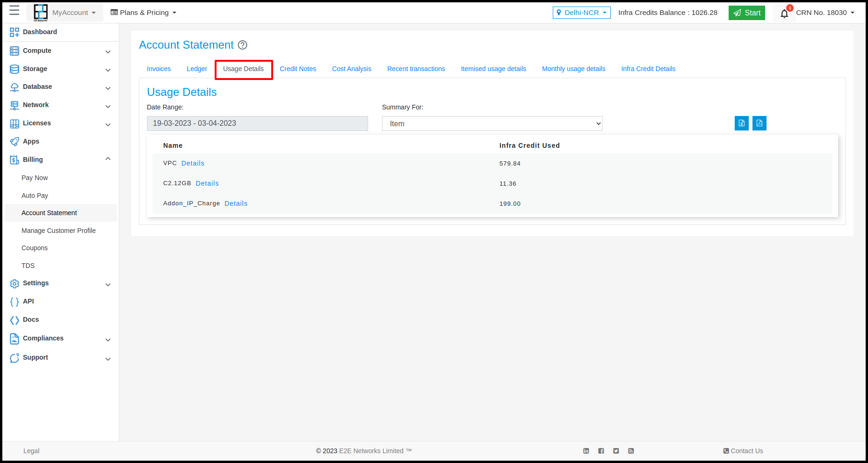Click the Billing sidebar icon
The width and height of the screenshot is (868, 463).
pos(14,160)
